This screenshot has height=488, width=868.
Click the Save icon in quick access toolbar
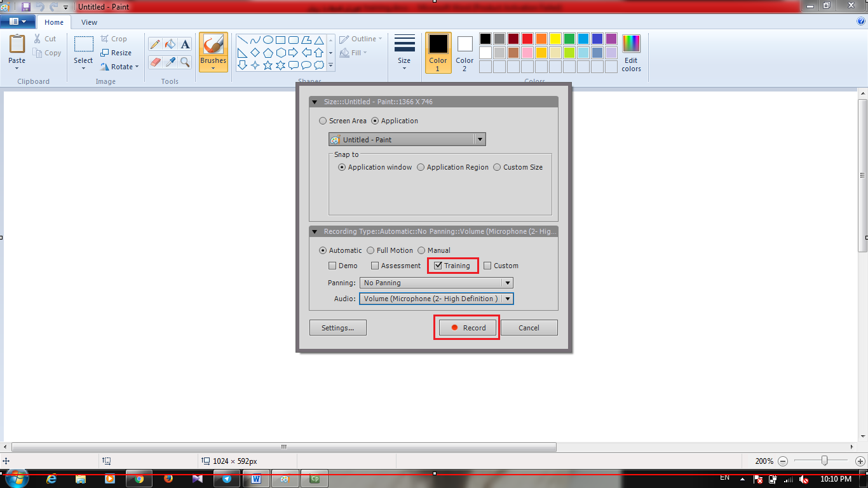pyautogui.click(x=26, y=6)
